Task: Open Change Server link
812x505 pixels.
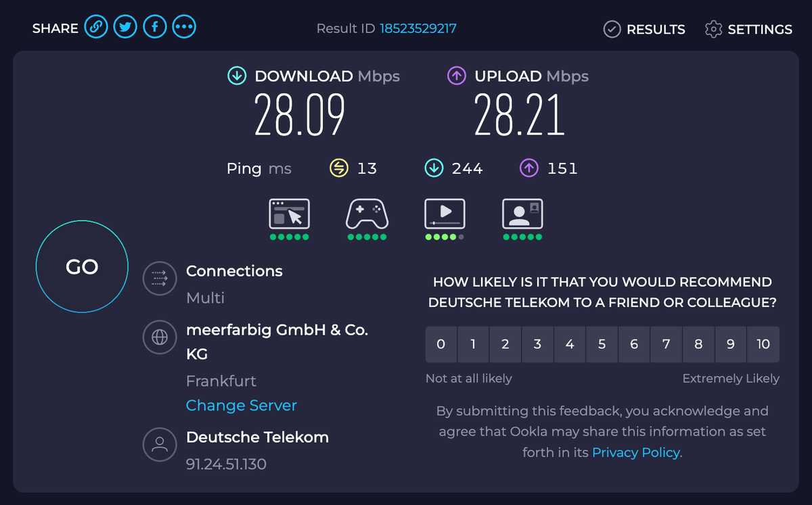Action: [241, 405]
